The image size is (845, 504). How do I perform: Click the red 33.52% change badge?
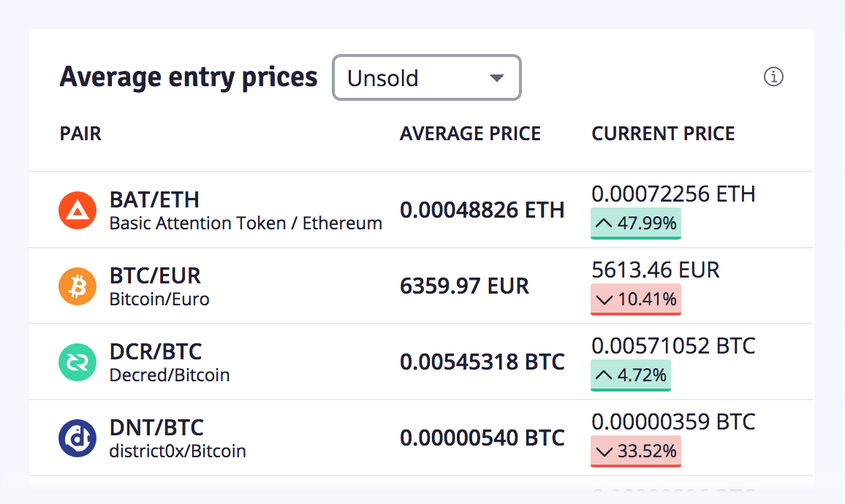coord(636,451)
